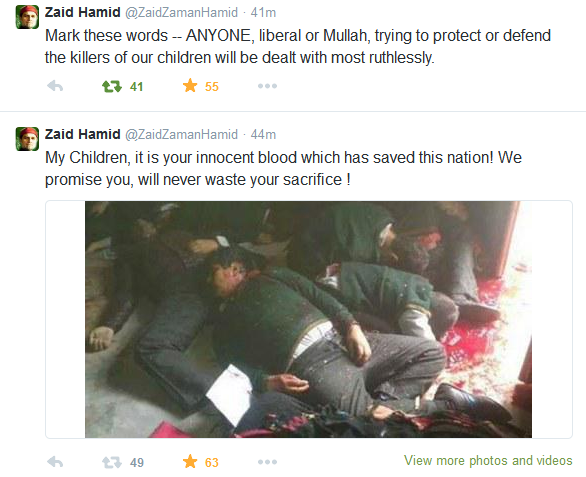This screenshot has height=477, width=586.
Task: Open the Zaid Hamid name on 44m tweet
Action: pos(83,134)
